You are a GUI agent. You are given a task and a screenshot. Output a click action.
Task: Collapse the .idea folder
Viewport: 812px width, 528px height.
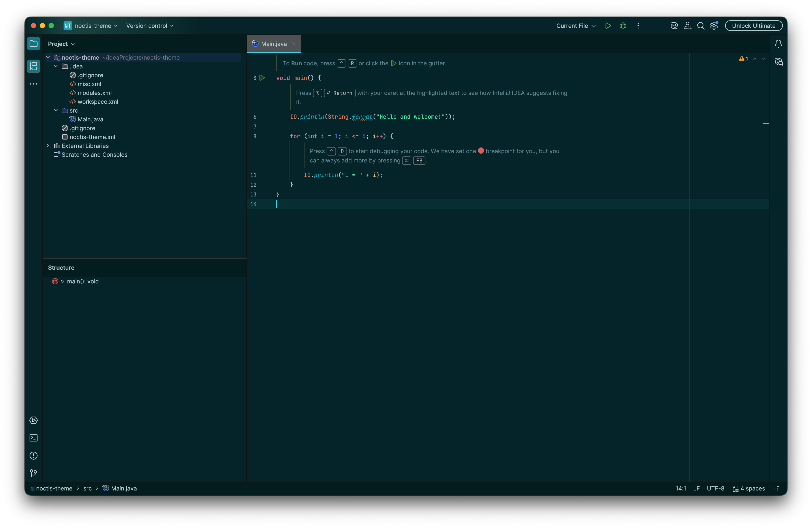56,66
